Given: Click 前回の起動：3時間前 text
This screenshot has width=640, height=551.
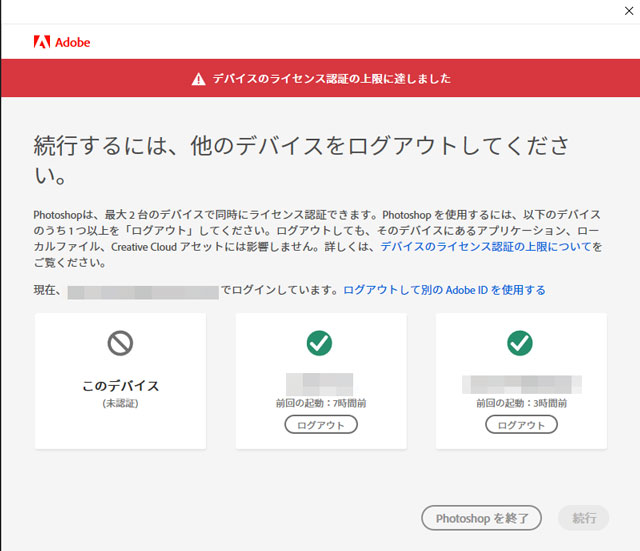Looking at the screenshot, I should [x=521, y=404].
